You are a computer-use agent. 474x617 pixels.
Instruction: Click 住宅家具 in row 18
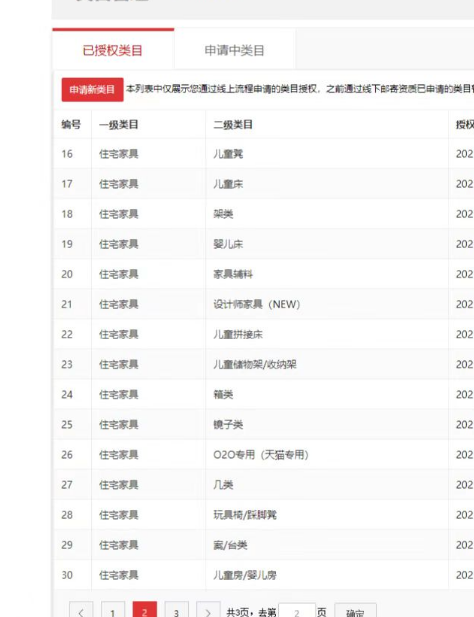coord(119,214)
